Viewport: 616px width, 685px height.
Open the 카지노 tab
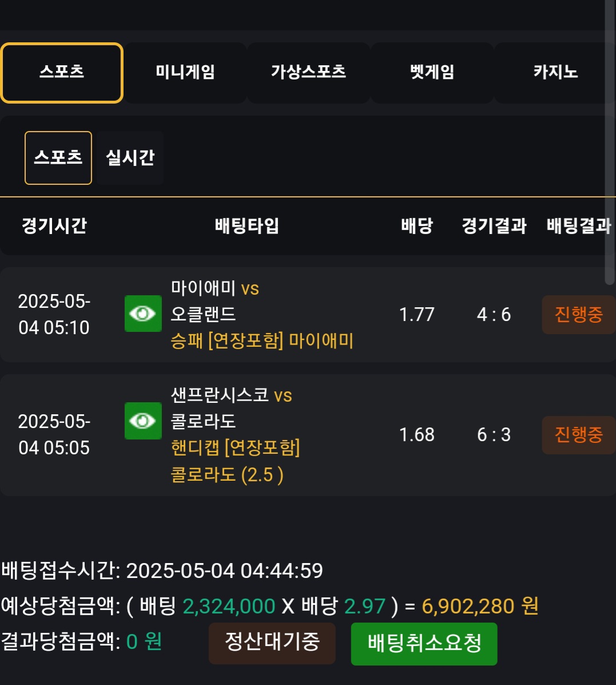[555, 73]
